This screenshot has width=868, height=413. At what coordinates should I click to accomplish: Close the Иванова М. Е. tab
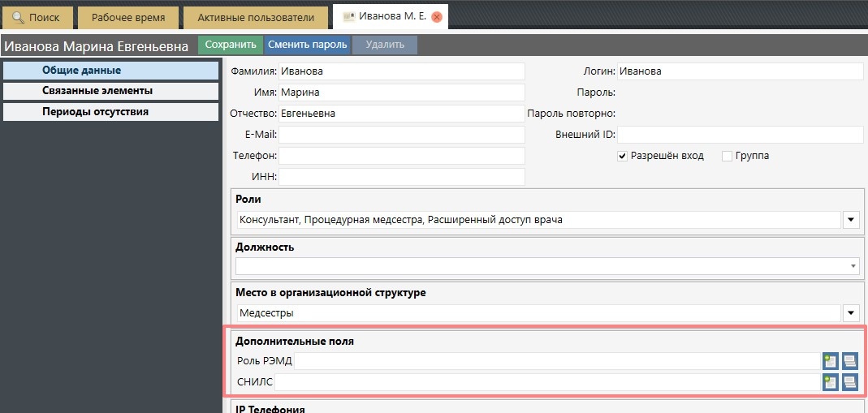(437, 17)
